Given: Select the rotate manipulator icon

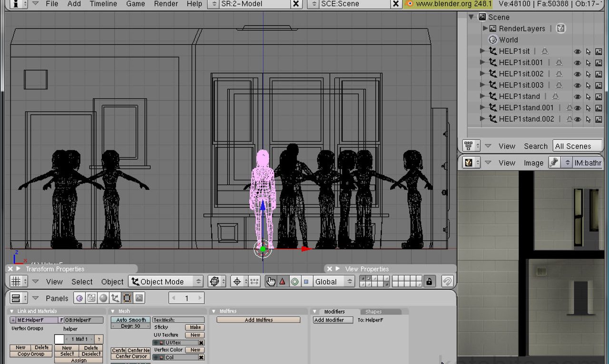Looking at the screenshot, I should 295,282.
